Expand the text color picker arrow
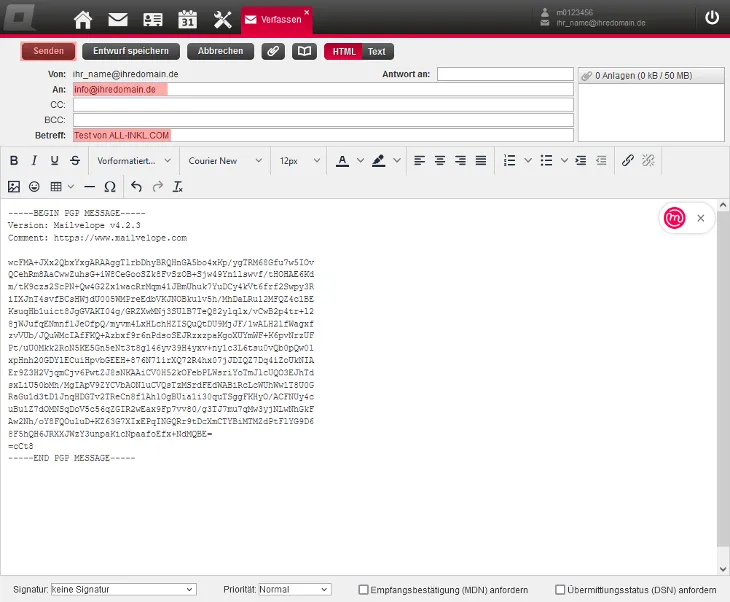 pos(360,161)
